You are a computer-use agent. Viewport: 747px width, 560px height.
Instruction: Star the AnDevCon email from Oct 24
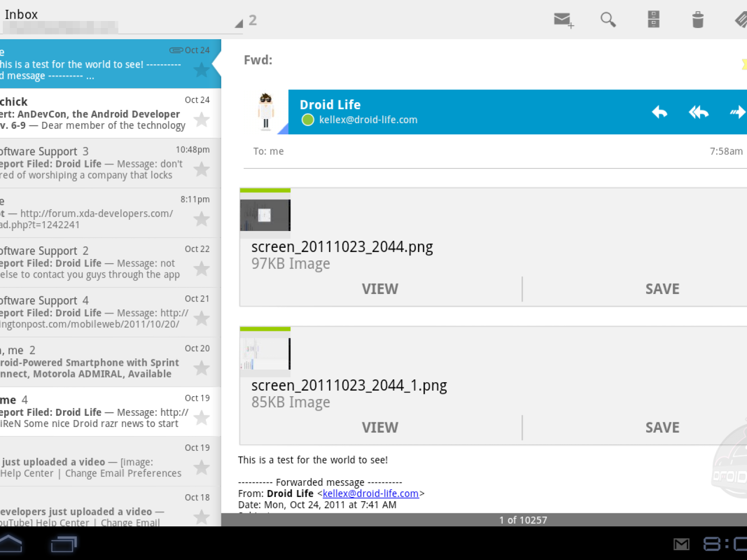click(201, 120)
